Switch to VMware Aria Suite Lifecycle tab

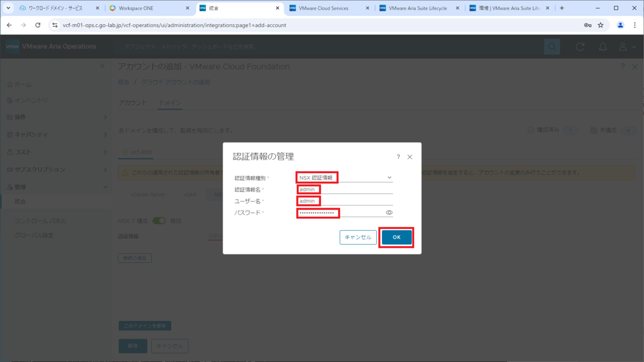(418, 8)
